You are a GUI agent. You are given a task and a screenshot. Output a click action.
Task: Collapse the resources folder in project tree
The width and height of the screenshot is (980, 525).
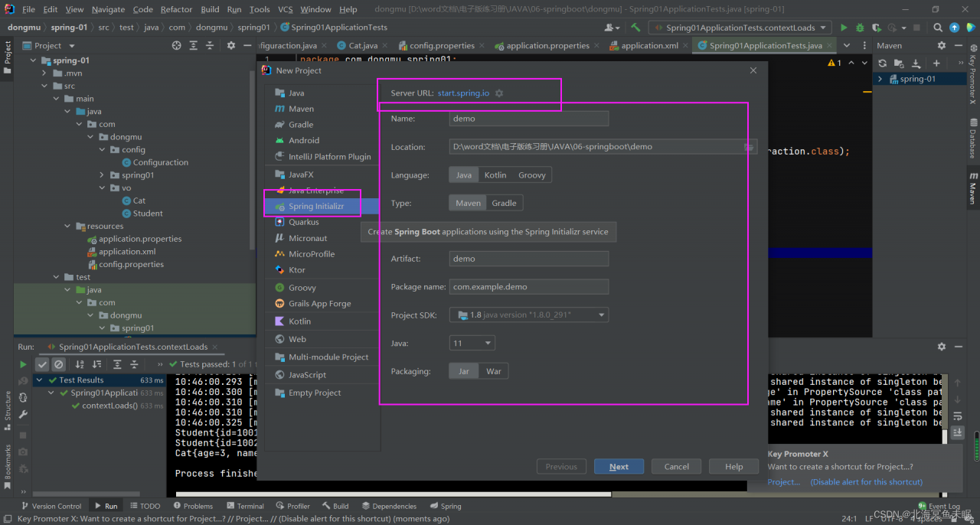click(68, 227)
